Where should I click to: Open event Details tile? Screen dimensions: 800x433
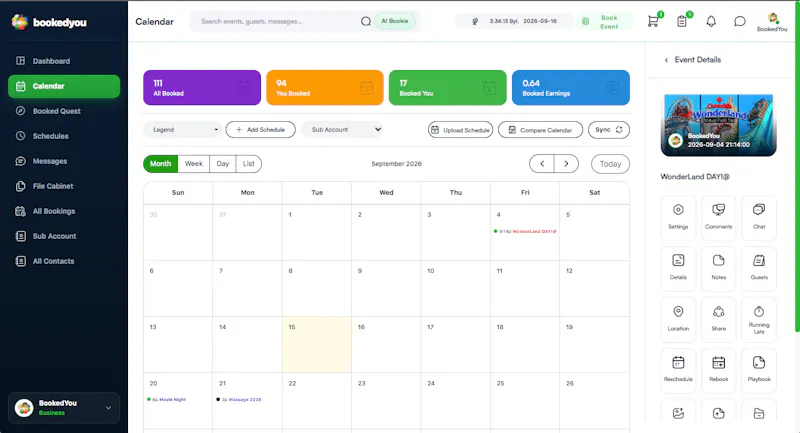click(x=678, y=268)
